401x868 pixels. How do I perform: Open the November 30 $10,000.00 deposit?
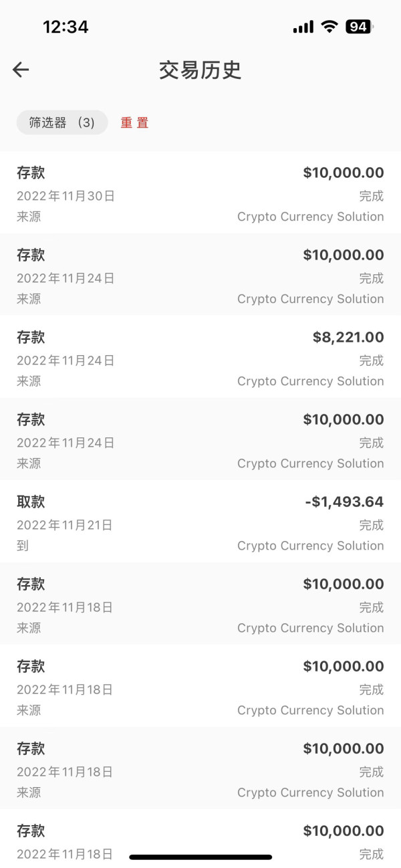pos(200,194)
